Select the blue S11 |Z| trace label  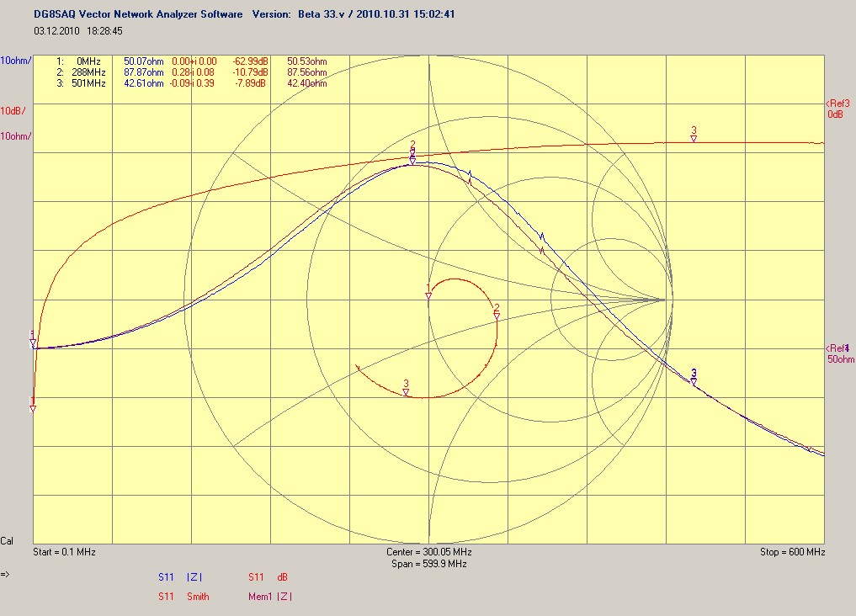pos(180,577)
